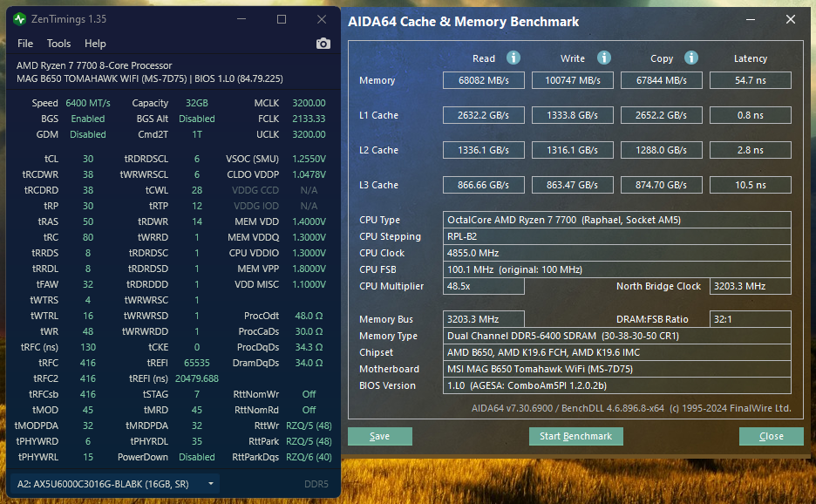
Task: Open the Tools menu in ZenTimings
Action: [x=58, y=44]
